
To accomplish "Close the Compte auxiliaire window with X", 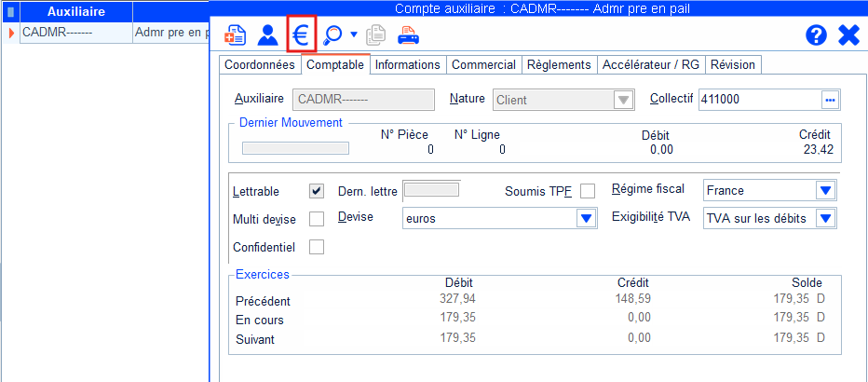I will click(848, 35).
